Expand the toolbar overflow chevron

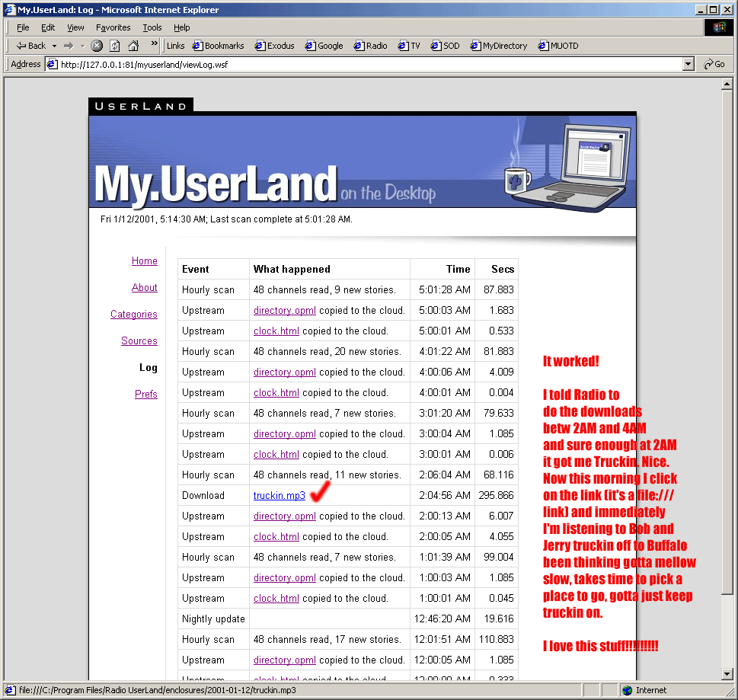155,44
